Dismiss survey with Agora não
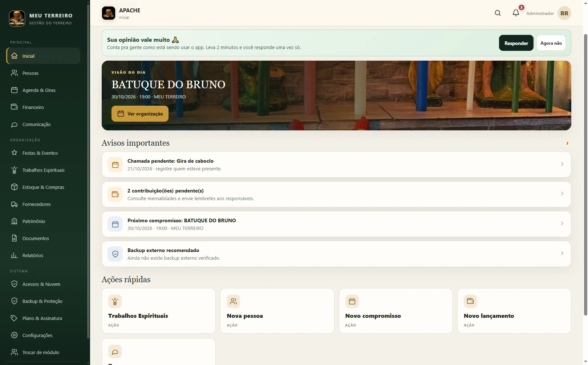 coord(551,43)
